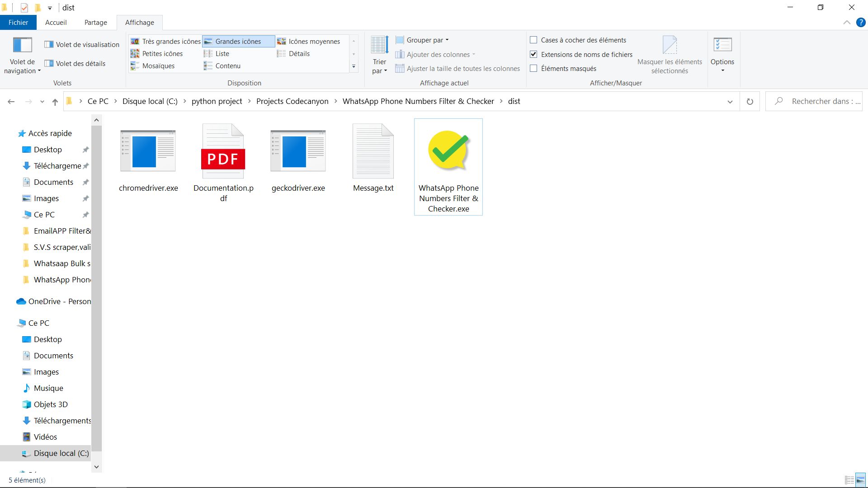The height and width of the screenshot is (488, 868).
Task: Select WhatsApp Phone Numbers Filter & Checker.exe icon
Action: [448, 151]
